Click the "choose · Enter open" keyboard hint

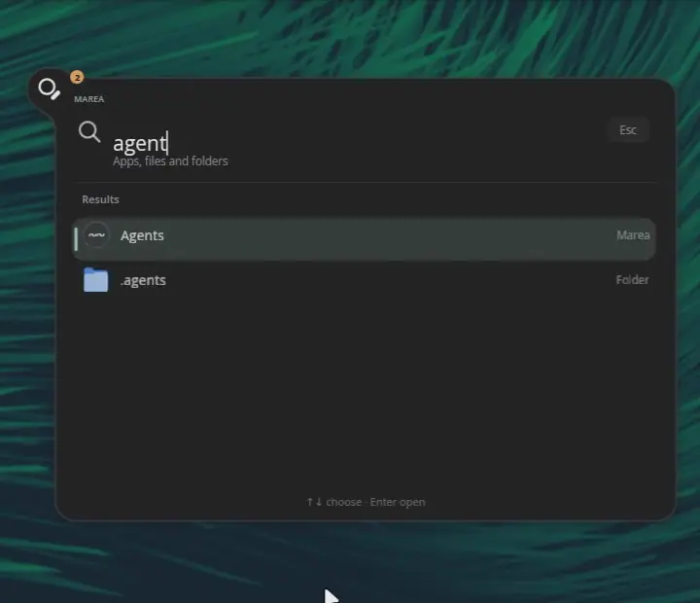367,502
